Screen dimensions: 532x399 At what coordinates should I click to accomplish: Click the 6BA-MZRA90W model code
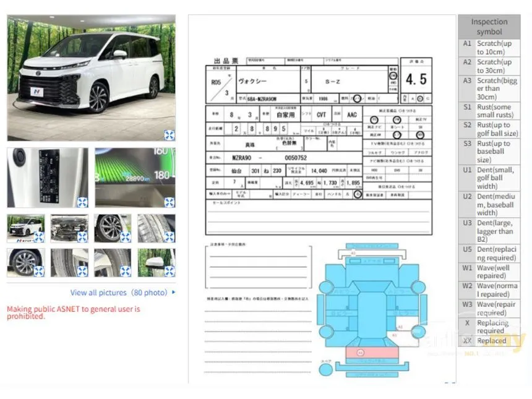tap(262, 99)
